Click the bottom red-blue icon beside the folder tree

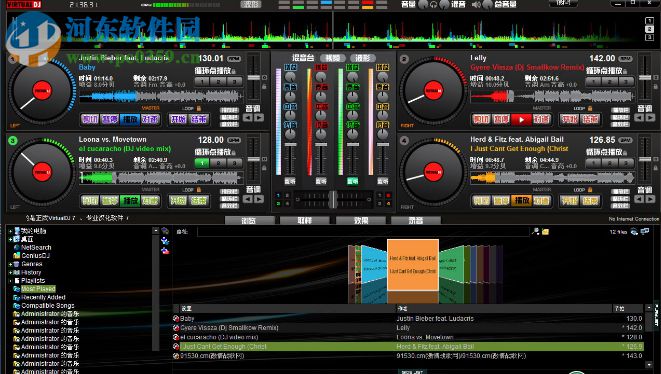pyautogui.click(x=165, y=251)
